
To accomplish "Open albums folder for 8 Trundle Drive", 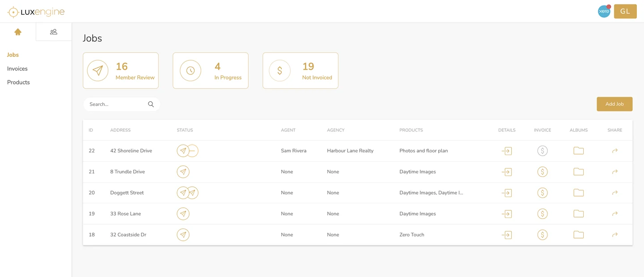I will pyautogui.click(x=579, y=172).
